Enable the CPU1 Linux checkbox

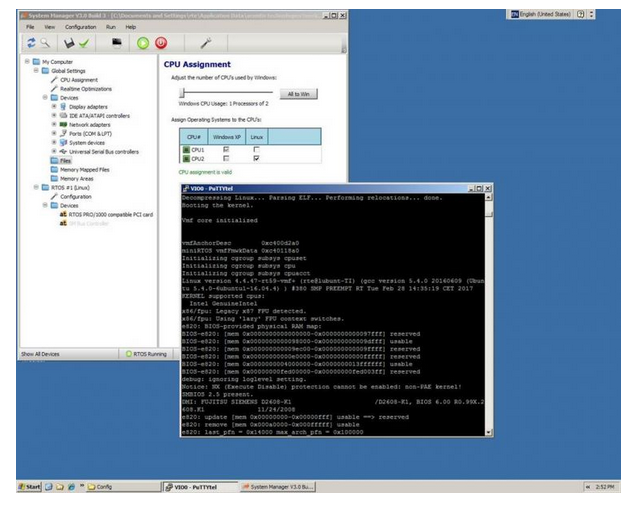pyautogui.click(x=257, y=148)
